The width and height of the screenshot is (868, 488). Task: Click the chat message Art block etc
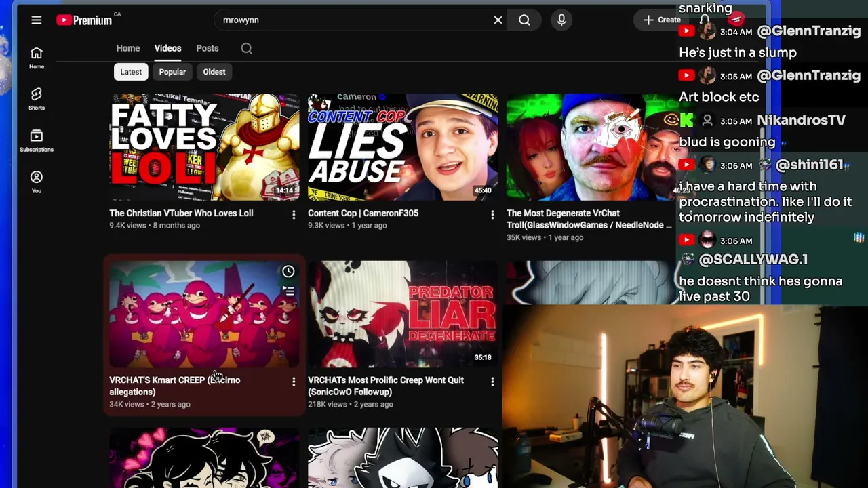[x=719, y=97]
